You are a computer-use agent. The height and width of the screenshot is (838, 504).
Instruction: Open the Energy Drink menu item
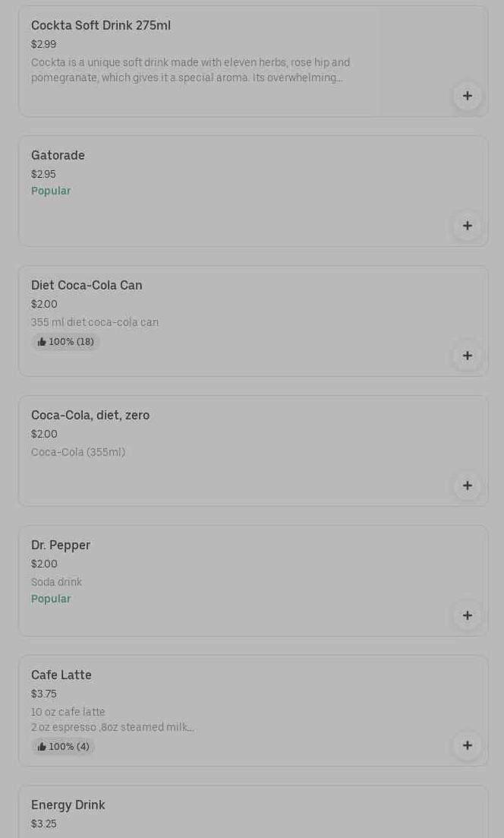point(68,805)
